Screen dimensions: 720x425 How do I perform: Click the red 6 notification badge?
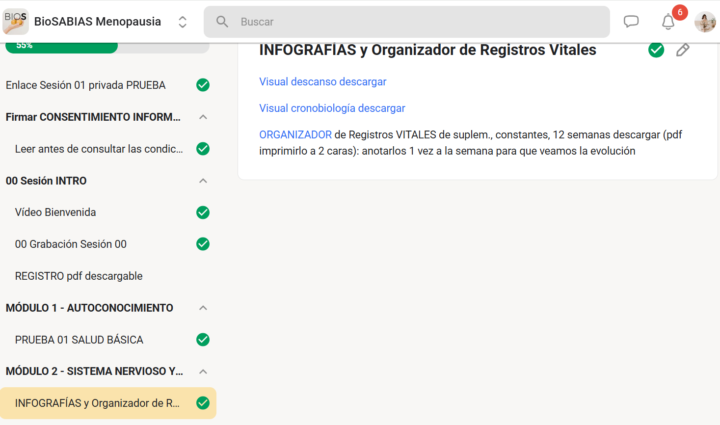[680, 12]
